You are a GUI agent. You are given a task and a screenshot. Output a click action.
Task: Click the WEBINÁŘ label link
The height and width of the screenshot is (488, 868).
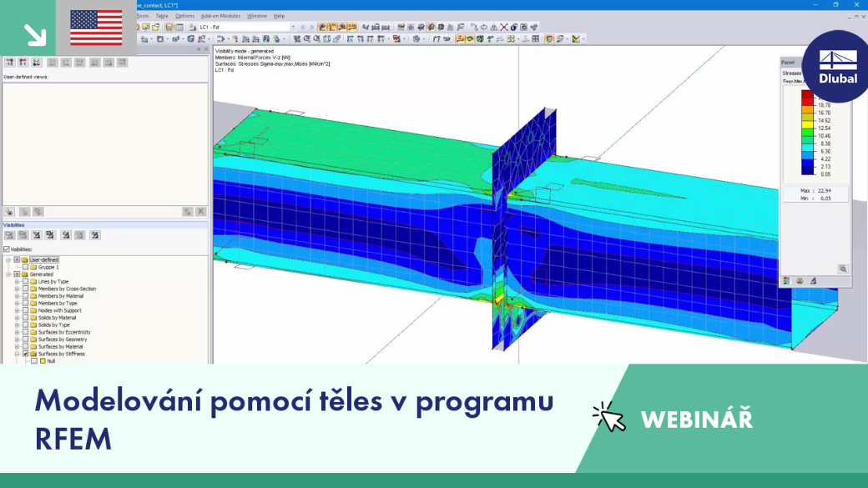click(696, 420)
